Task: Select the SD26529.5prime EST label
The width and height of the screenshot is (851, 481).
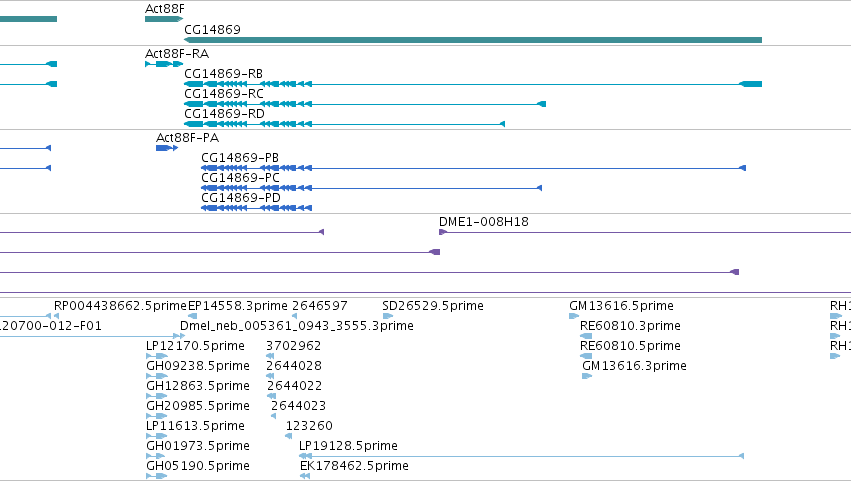Action: coord(433,306)
